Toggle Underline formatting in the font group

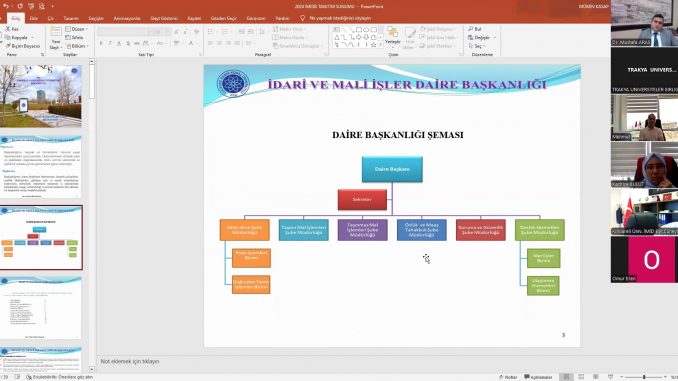tap(119, 43)
